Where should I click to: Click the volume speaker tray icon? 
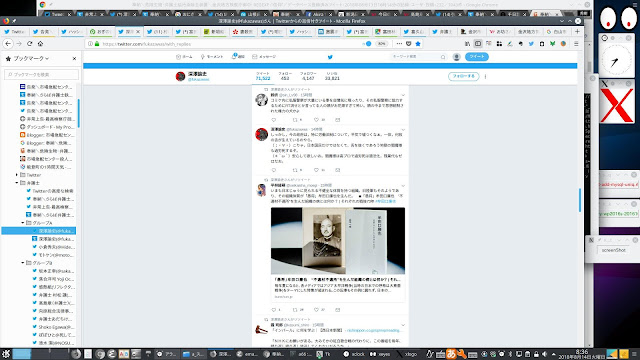pyautogui.click(x=544, y=354)
